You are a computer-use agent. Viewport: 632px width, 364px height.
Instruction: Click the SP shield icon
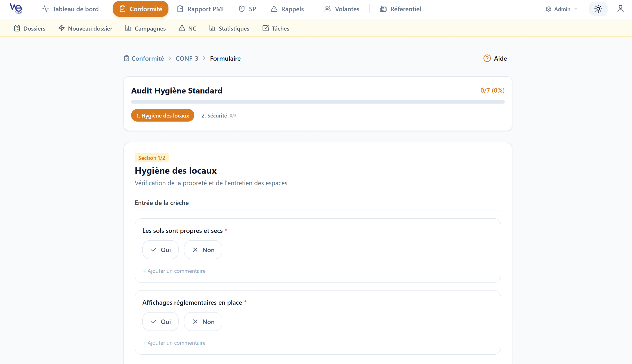(x=242, y=9)
